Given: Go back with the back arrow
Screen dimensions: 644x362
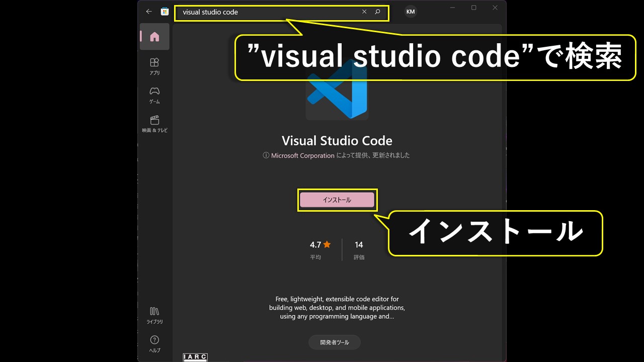Looking at the screenshot, I should [149, 12].
